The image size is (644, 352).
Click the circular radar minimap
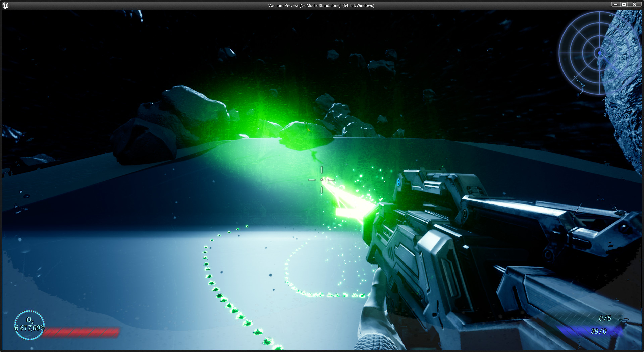click(x=600, y=53)
